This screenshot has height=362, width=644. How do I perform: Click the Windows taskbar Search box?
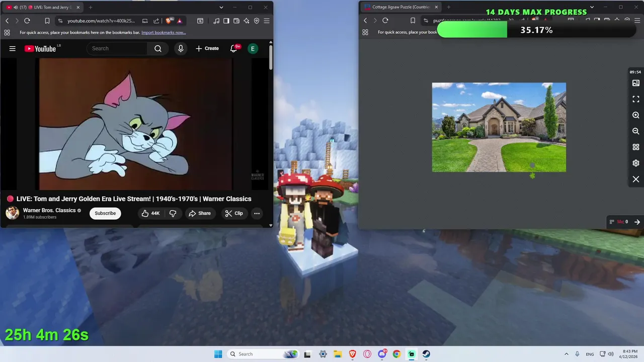[263, 354]
